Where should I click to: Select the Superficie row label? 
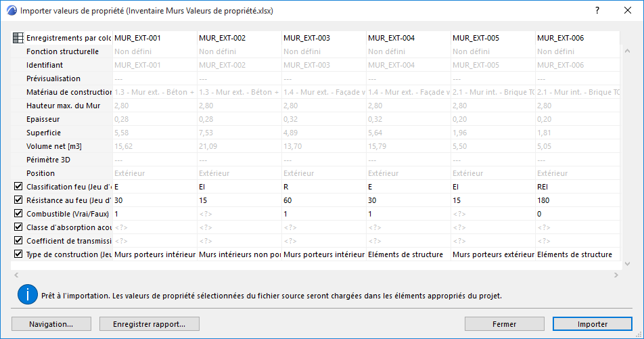click(43, 133)
